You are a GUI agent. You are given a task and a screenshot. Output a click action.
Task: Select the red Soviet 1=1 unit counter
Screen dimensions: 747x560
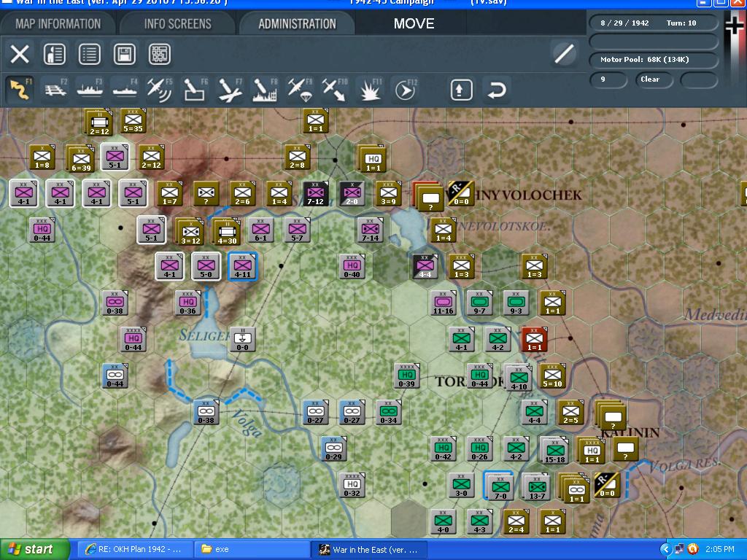[534, 339]
